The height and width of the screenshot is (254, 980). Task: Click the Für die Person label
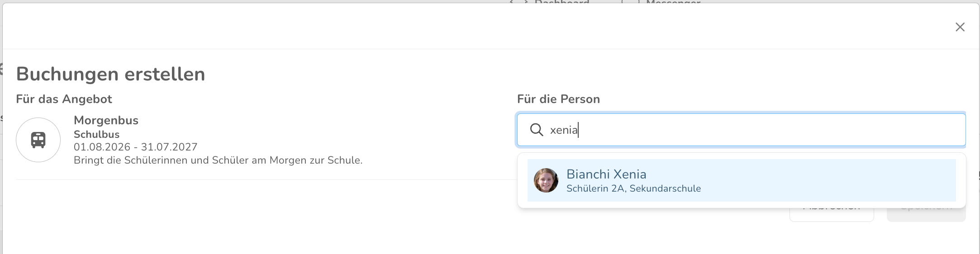pyautogui.click(x=558, y=99)
